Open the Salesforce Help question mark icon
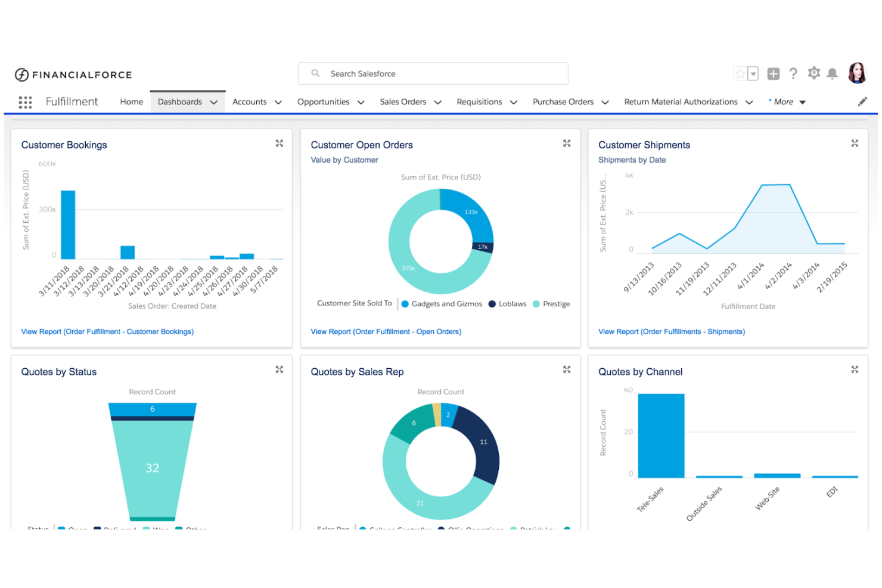This screenshot has height=588, width=882. coord(793,73)
